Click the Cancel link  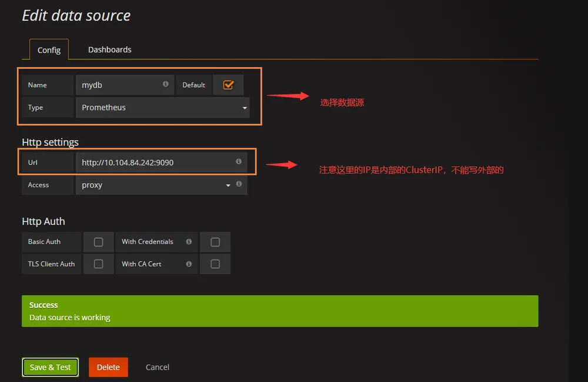[x=158, y=367]
